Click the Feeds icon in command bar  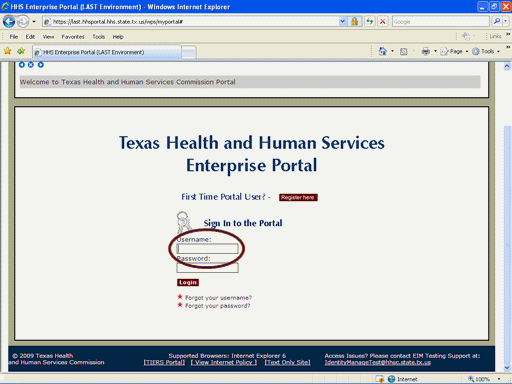(403, 51)
